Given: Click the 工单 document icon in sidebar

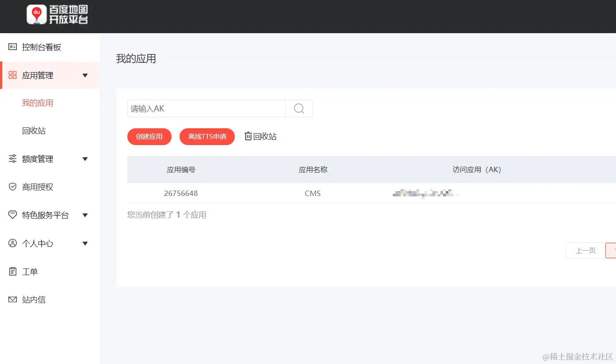Looking at the screenshot, I should click(x=12, y=271).
